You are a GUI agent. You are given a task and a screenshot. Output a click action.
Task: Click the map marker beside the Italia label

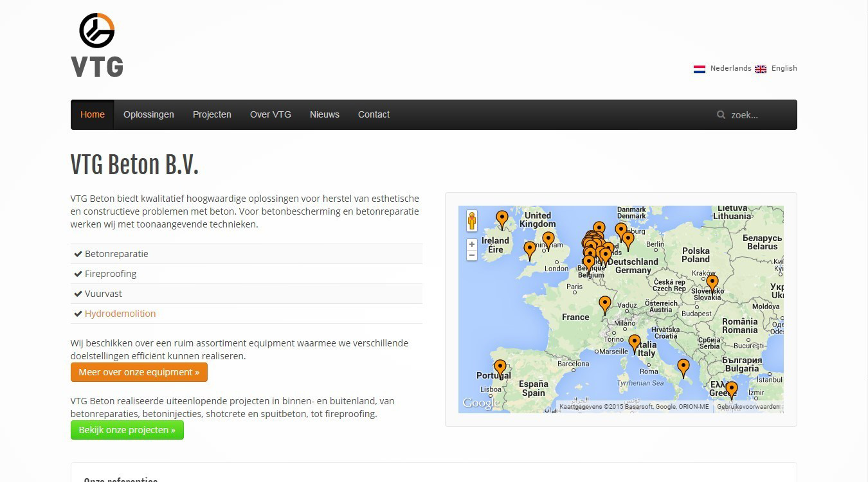pyautogui.click(x=635, y=344)
